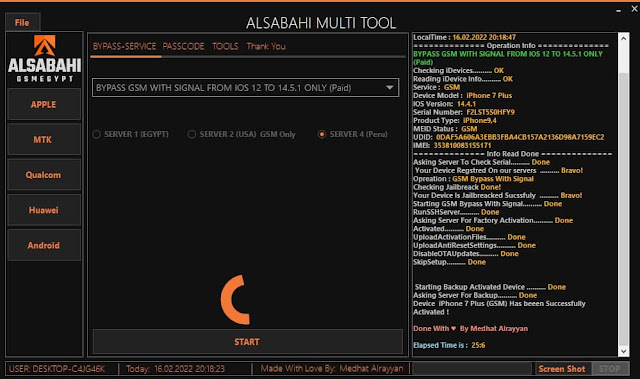Select SERVER 1 (EGYPT) radio button
Screen dimensions: 640x379
coord(131,134)
